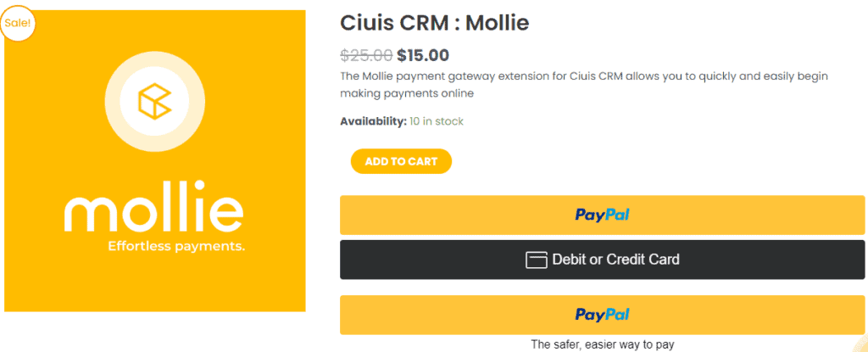Click the PayPal logo above the safer way text
This screenshot has height=352, width=868.
[x=603, y=315]
